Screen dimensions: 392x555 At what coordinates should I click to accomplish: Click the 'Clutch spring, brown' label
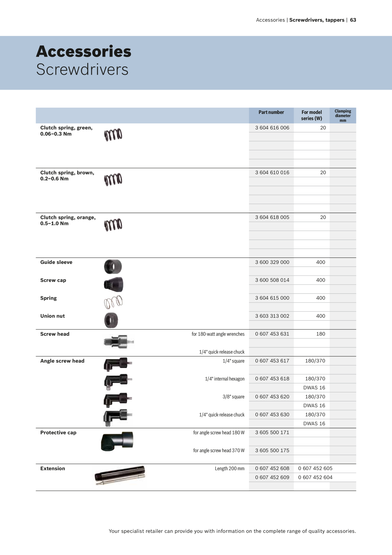click(x=67, y=176)
